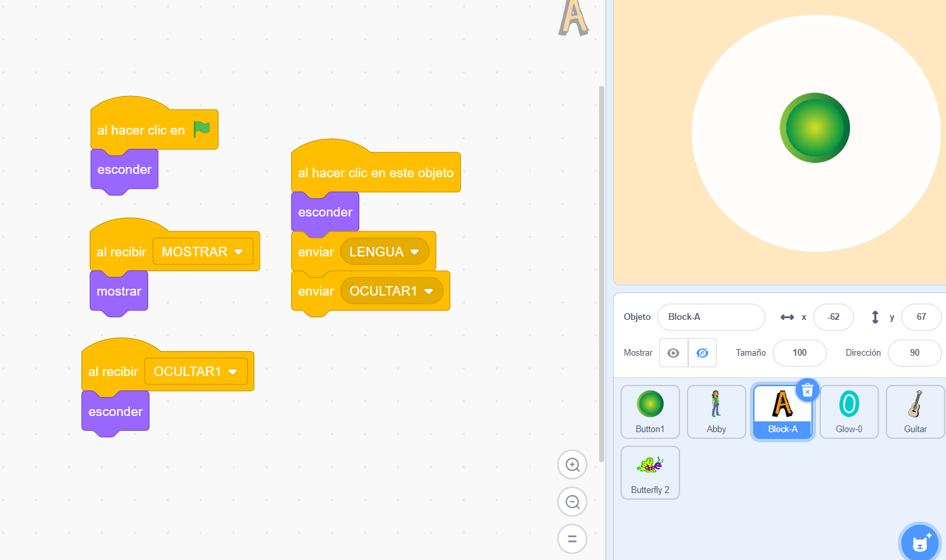Viewport: 946px width, 560px height.
Task: Select the Abby sprite thumbnail
Action: click(716, 411)
